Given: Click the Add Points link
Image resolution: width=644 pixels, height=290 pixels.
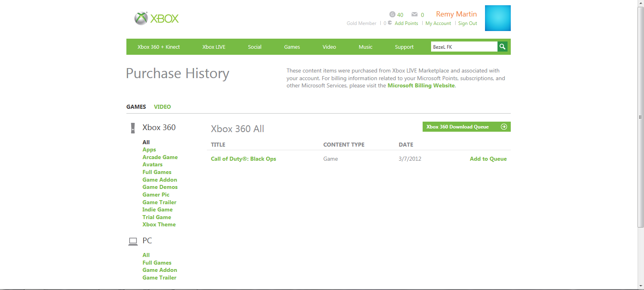Looking at the screenshot, I should click(x=407, y=23).
